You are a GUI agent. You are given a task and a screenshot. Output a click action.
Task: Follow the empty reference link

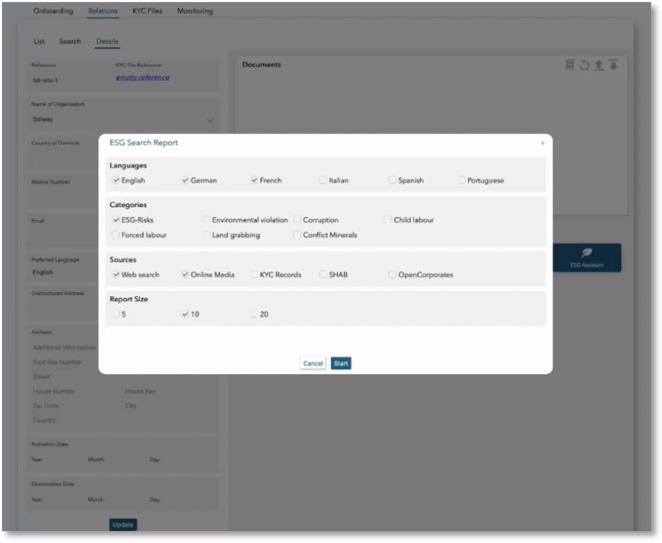click(x=142, y=77)
